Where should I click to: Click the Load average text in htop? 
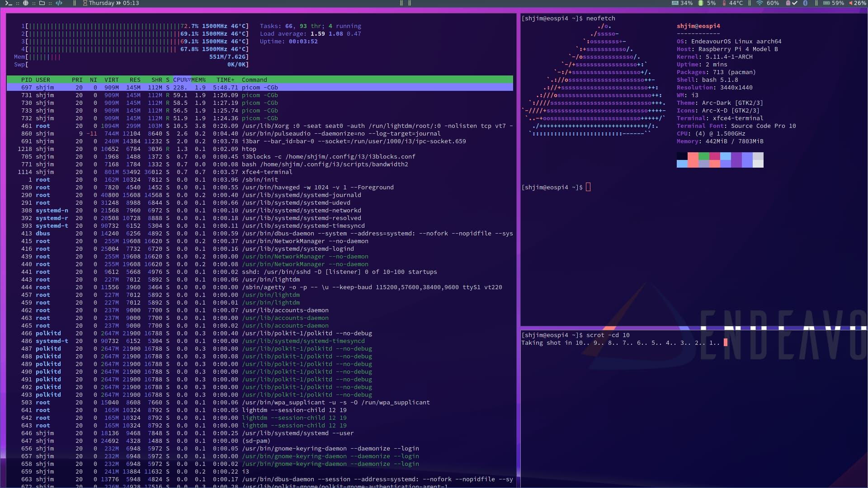(311, 34)
